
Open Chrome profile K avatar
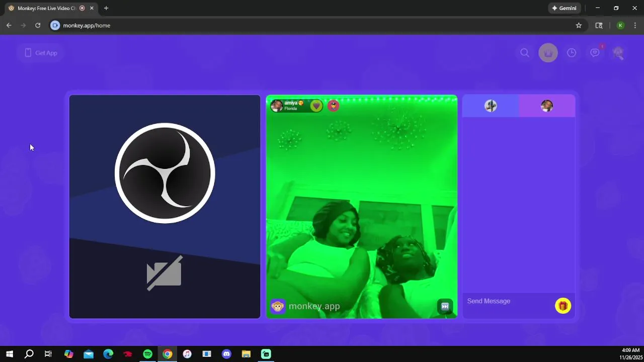point(620,25)
